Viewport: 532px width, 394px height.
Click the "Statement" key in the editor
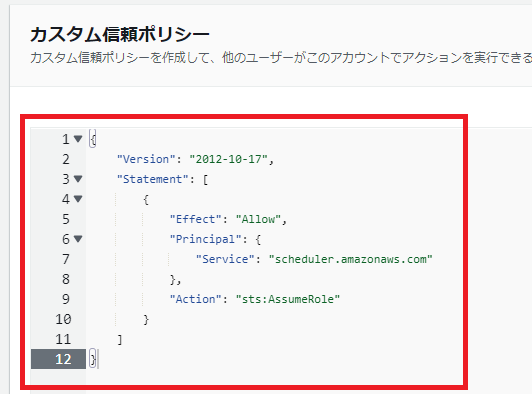153,179
